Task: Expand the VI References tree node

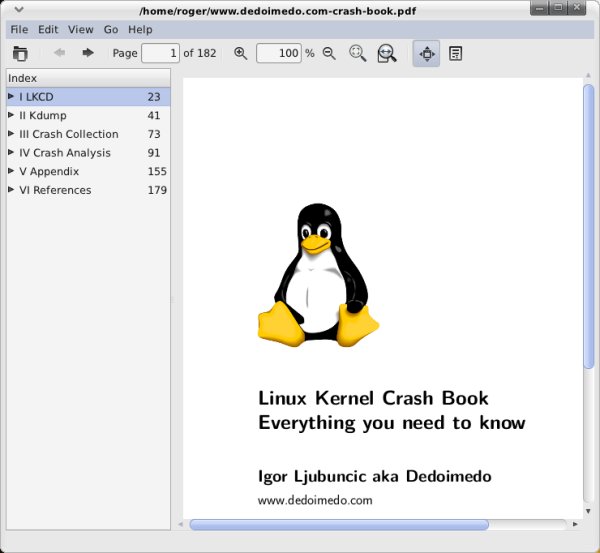Action: pos(11,190)
